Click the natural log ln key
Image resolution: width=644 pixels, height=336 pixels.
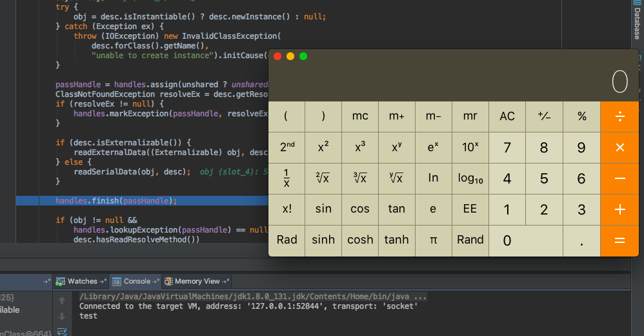433,178
